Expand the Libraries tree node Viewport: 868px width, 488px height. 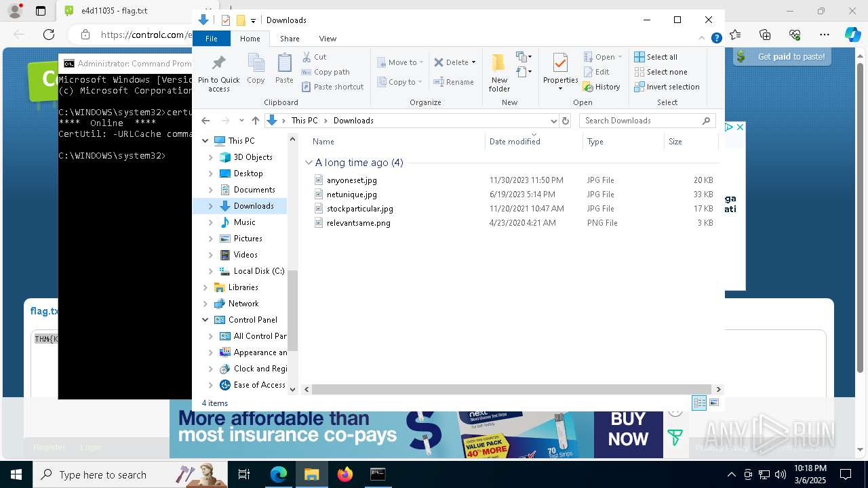coord(205,287)
